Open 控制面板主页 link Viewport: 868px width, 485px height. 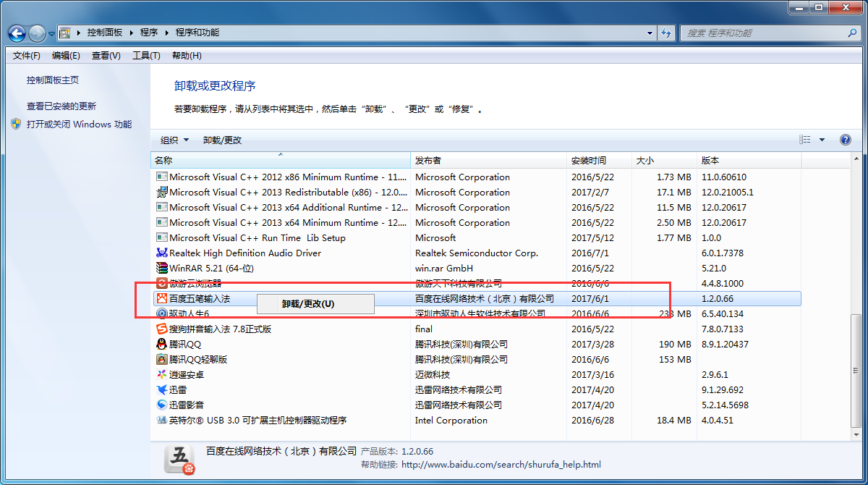click(x=53, y=80)
